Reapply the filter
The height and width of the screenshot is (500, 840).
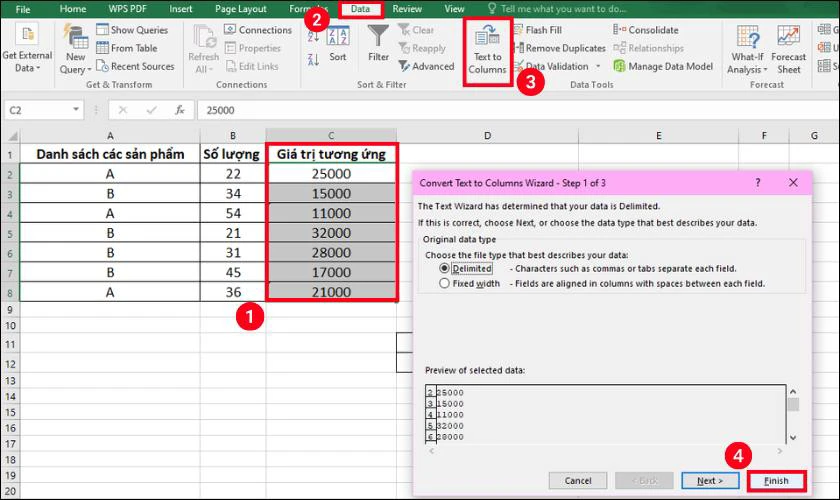[422, 48]
